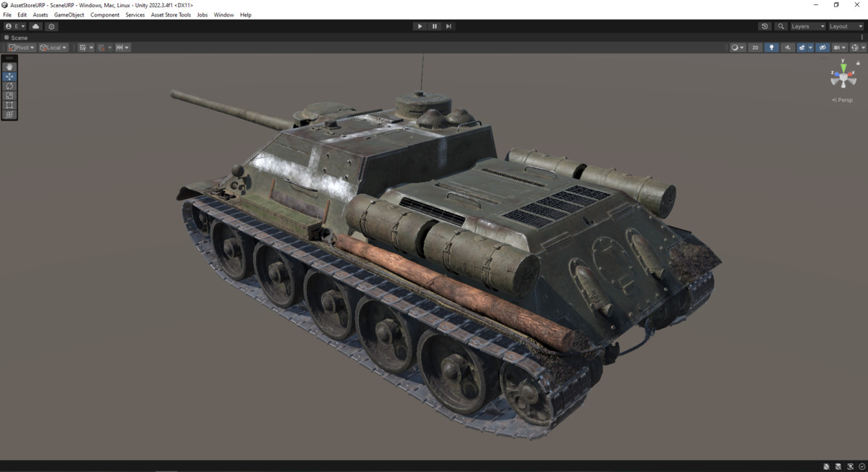Open draw mode shading dropdown

pyautogui.click(x=738, y=48)
